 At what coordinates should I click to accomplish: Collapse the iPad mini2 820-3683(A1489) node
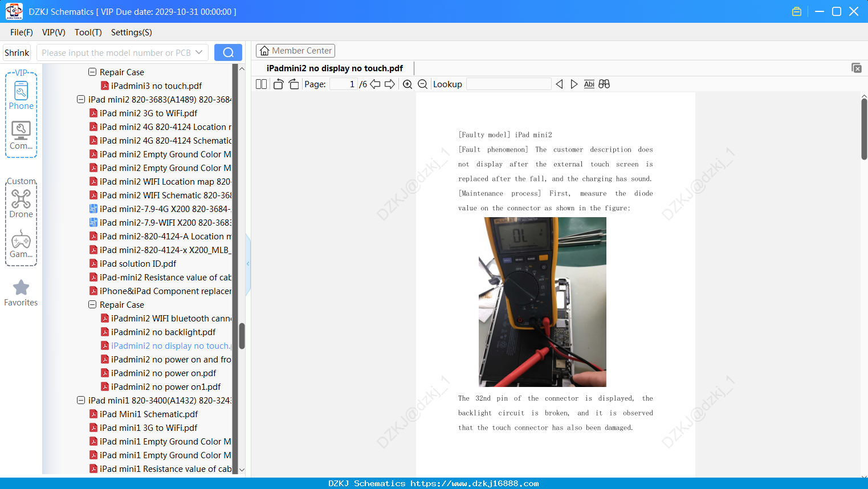(x=81, y=99)
